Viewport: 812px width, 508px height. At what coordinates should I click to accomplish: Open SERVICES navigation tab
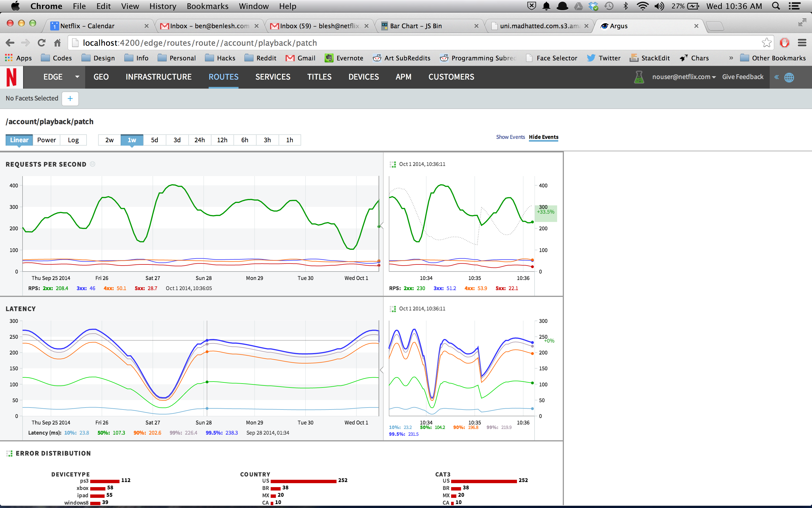coord(273,77)
